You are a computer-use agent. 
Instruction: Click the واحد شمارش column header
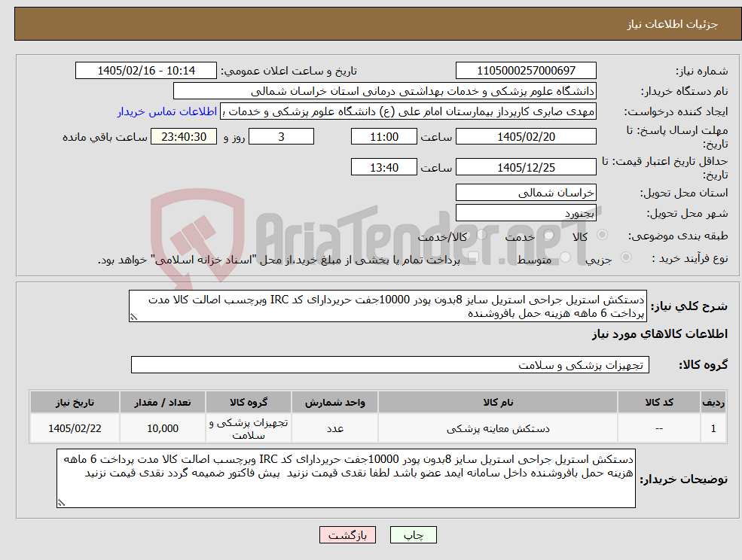(335, 402)
